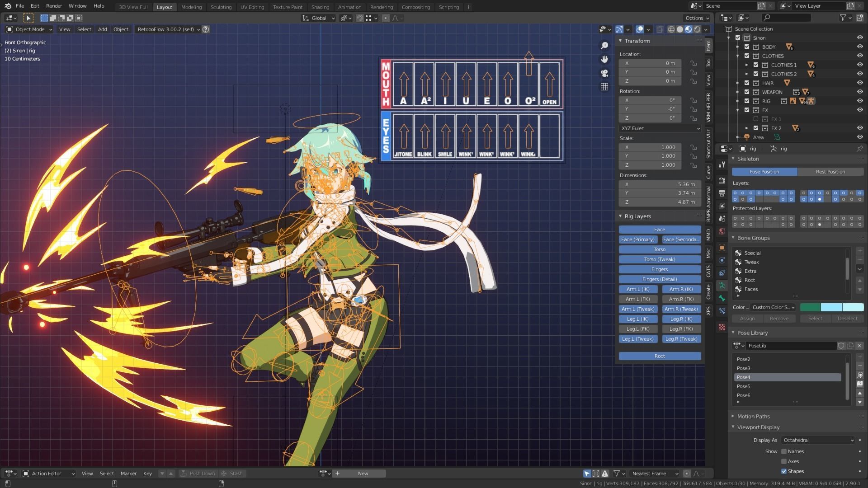Open the World properties tab
Image resolution: width=868 pixels, height=488 pixels.
click(722, 231)
